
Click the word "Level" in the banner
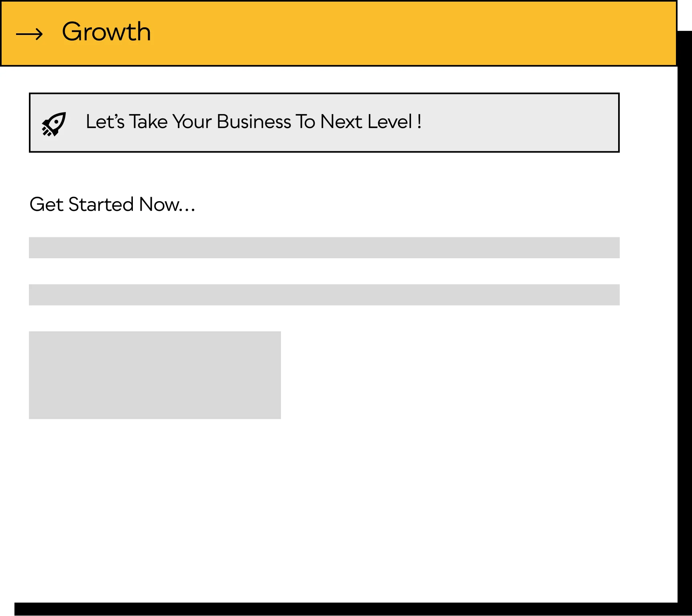coord(390,122)
